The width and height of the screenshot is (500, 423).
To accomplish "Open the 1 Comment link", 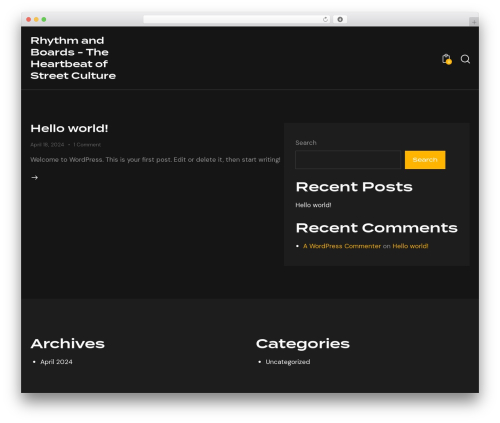I will [87, 145].
